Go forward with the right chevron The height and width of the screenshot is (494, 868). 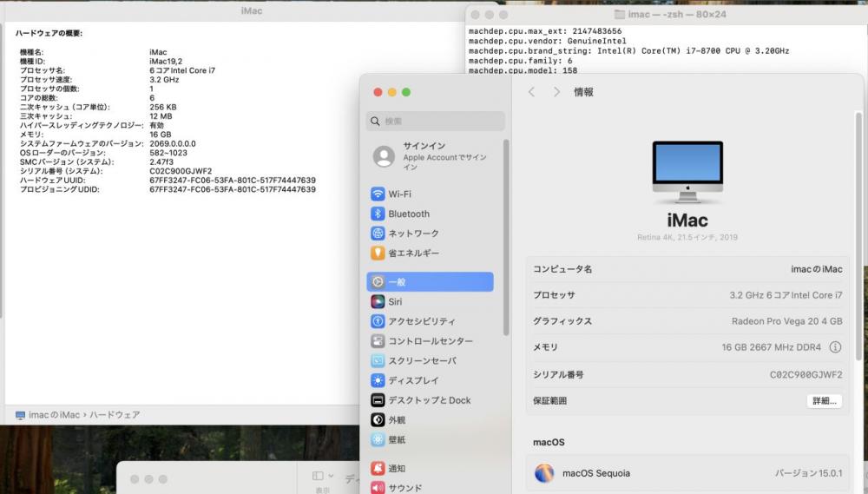pos(556,92)
